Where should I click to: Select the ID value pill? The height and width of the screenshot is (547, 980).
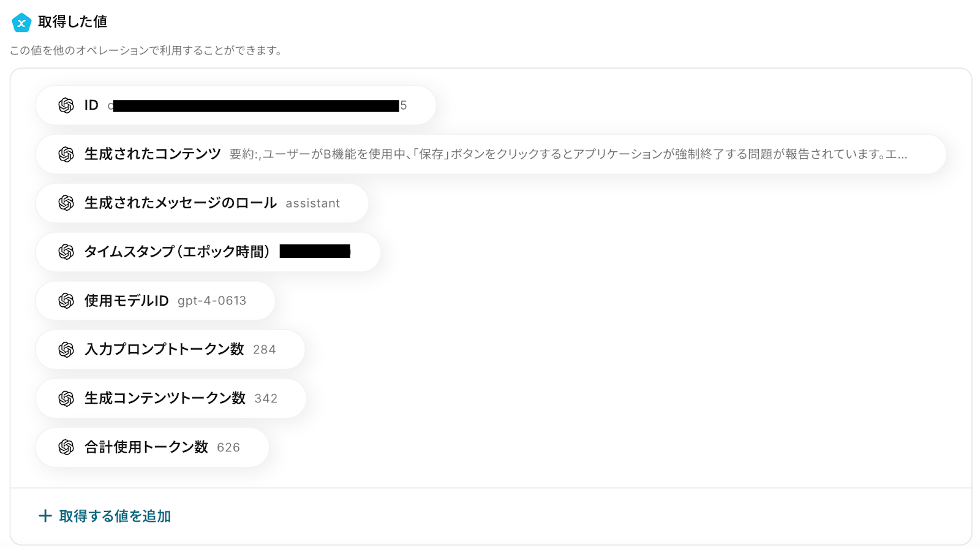tap(236, 105)
